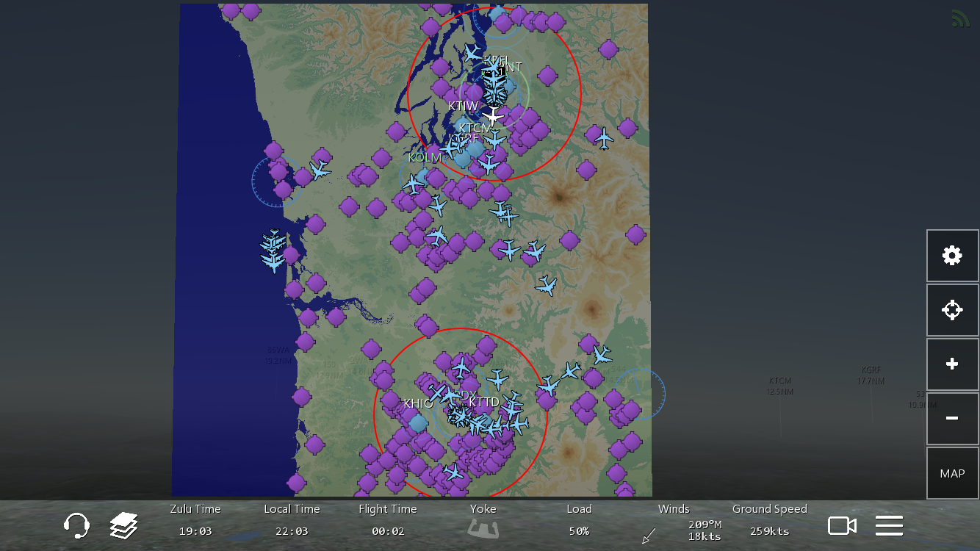Open the map layers stack icon

[x=124, y=525]
